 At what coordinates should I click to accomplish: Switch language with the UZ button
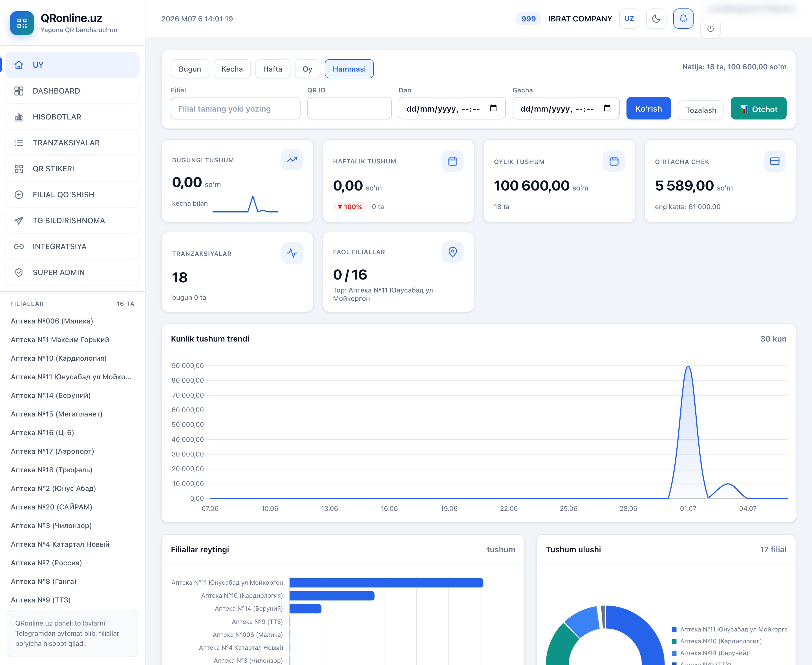click(x=629, y=18)
